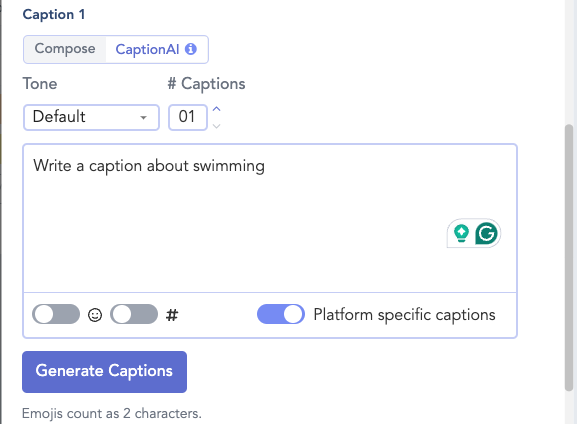The image size is (577, 424).
Task: Open Grammarly lightbulb suggestions icon
Action: click(461, 233)
